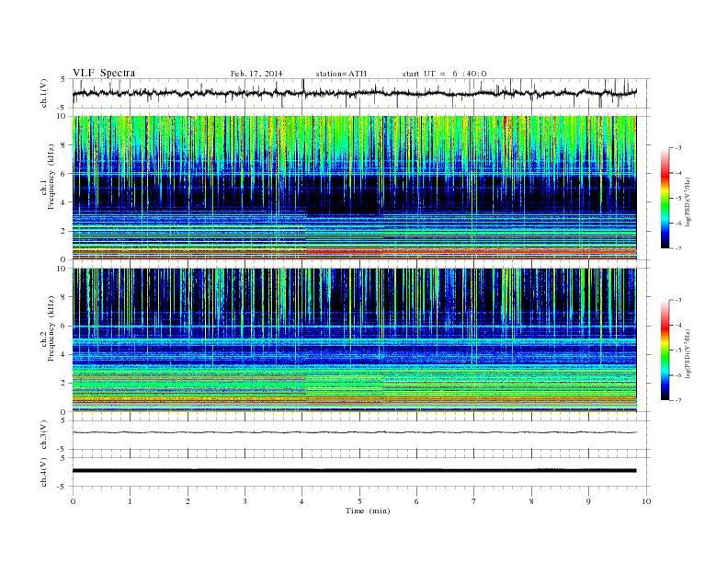Click the date 'Feb. 17, 2014'
Viewport: 728px width, 563px height.
[x=256, y=74]
